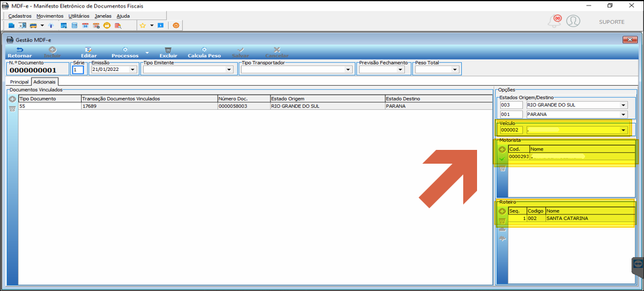
Task: Click RIO GRANDE DO SUL in table row
Action: (327, 106)
